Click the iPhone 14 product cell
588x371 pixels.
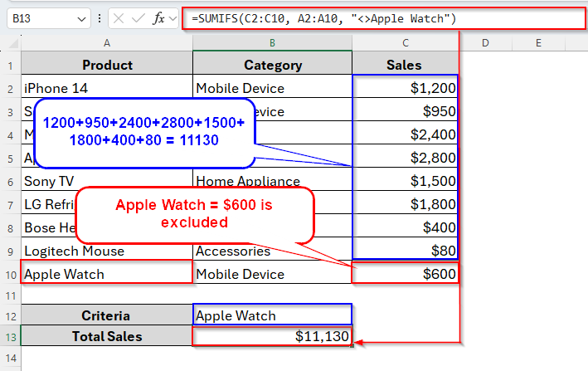point(107,88)
